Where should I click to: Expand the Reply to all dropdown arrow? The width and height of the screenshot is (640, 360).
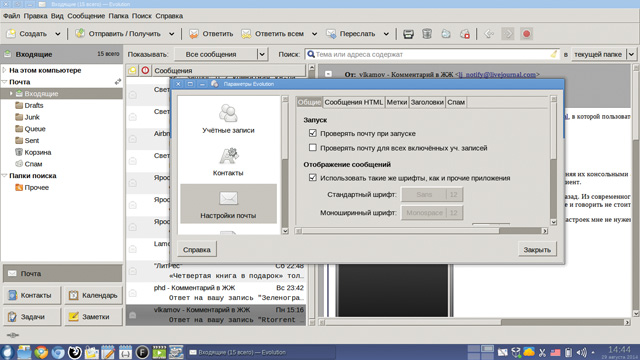[x=314, y=34]
